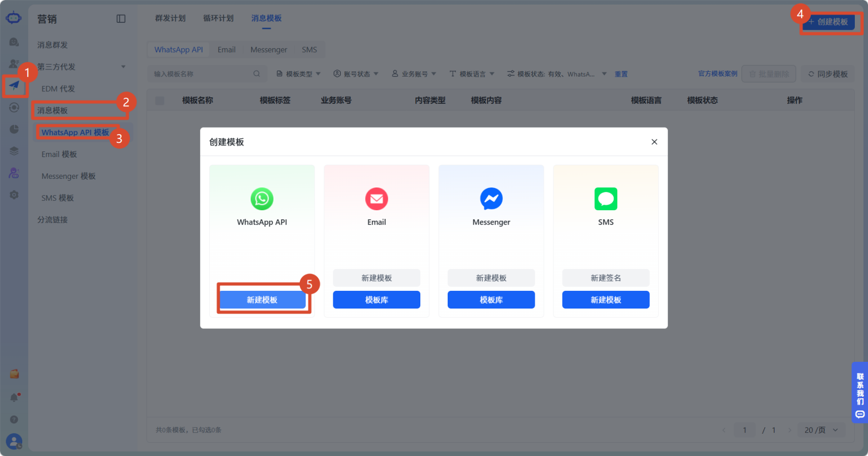Click the 同步模板 button
Viewport: 868px width, 456px height.
pos(827,74)
